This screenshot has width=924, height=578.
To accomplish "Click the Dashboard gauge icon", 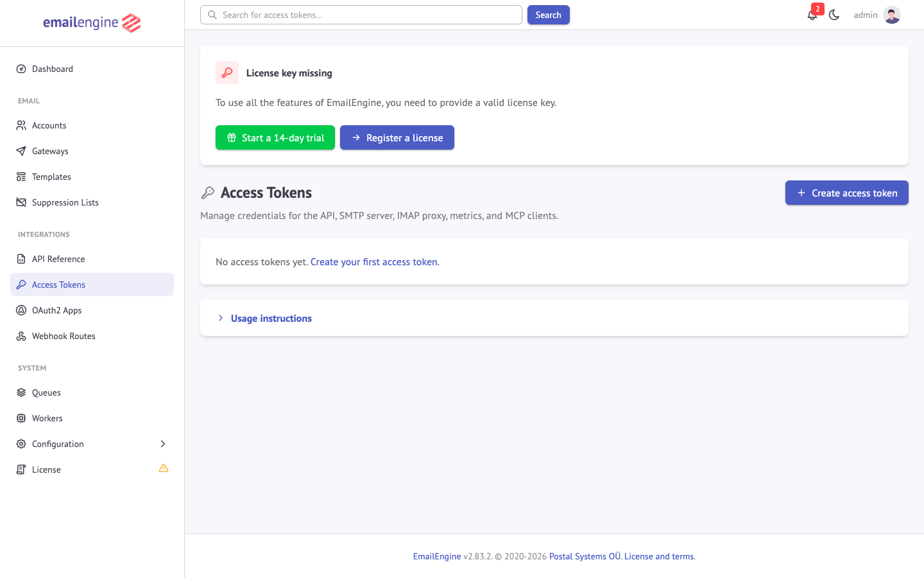I will pos(21,69).
